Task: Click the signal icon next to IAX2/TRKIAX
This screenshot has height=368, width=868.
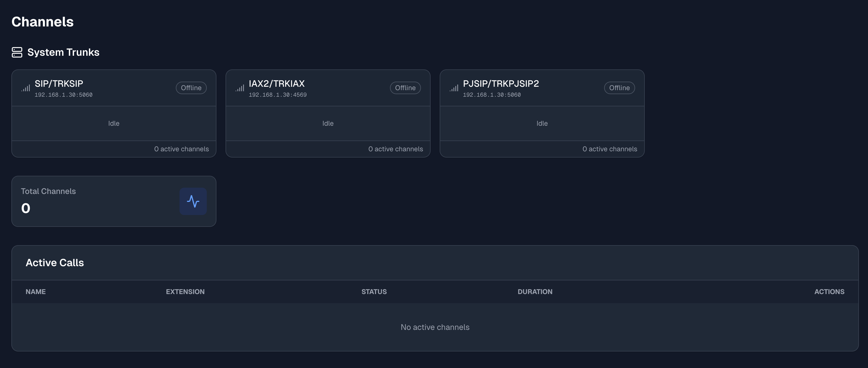Action: [239, 88]
